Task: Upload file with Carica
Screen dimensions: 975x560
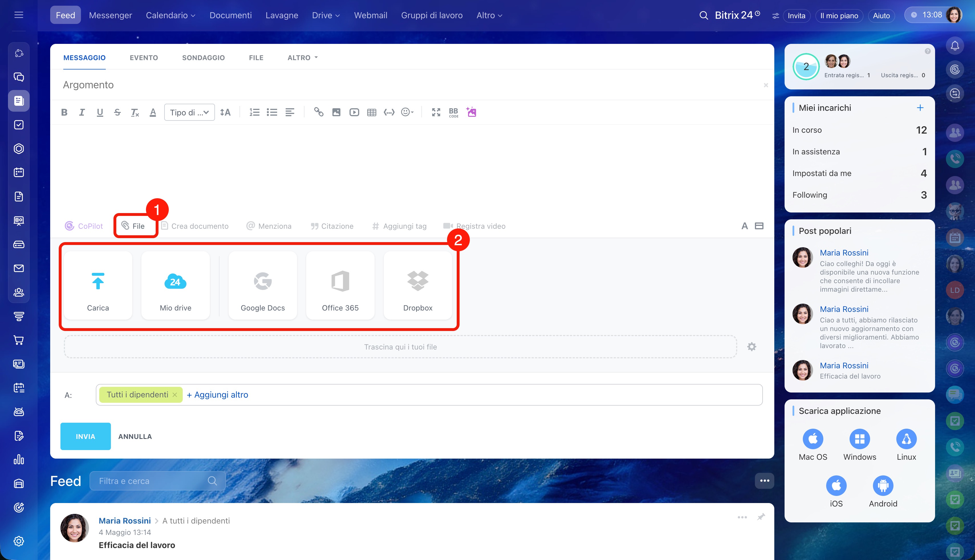Action: click(x=98, y=286)
